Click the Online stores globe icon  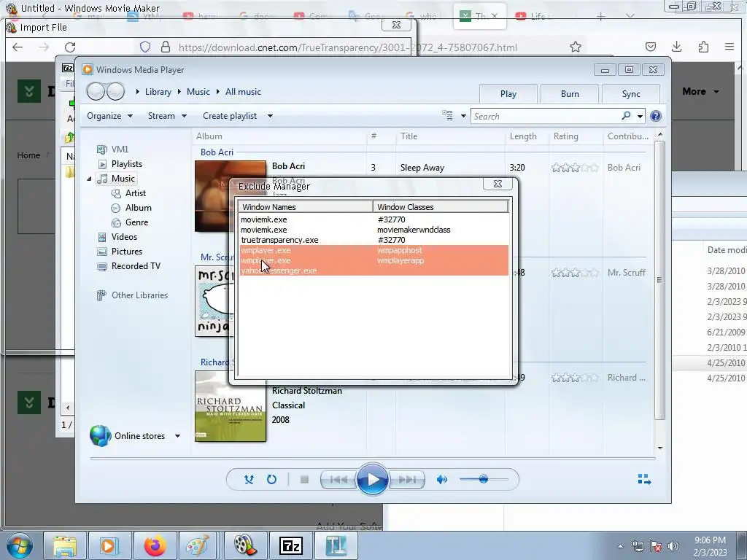(x=100, y=436)
